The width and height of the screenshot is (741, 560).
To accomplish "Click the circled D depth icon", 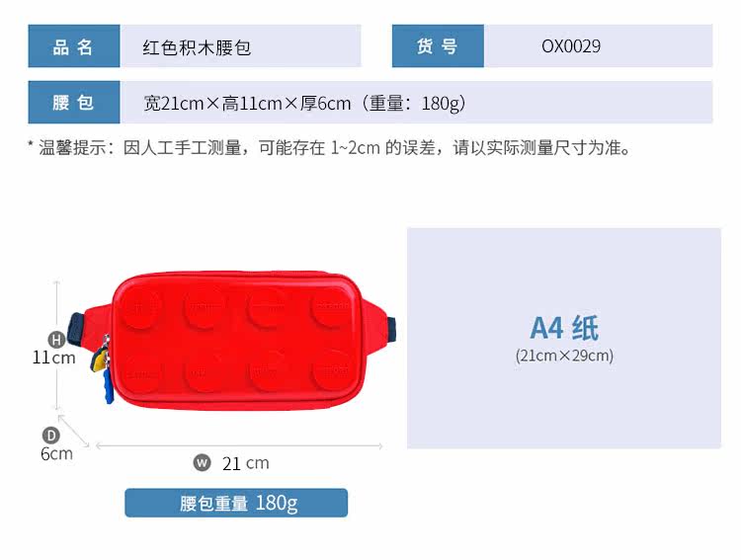I will click(50, 436).
